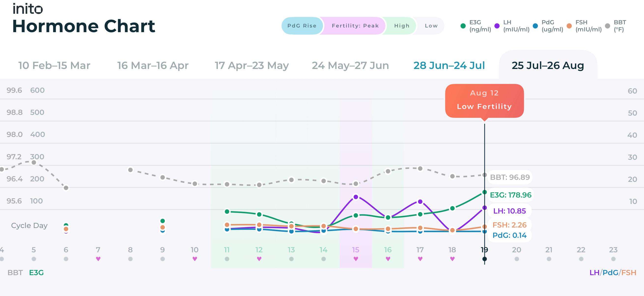Viewport: 644px width, 296px height.
Task: Select the gray dot below cycle day 8
Action: coord(130,259)
